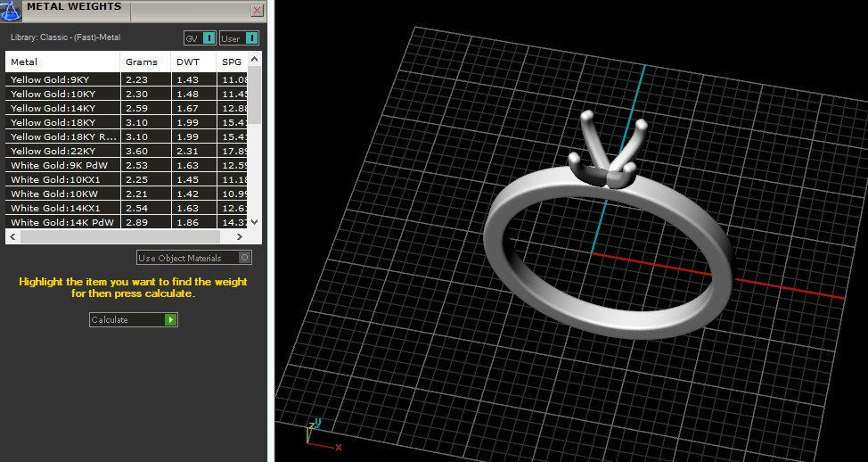Screen dimensions: 868x462
Task: Click the Metal Weights scale icon
Action: [11, 11]
